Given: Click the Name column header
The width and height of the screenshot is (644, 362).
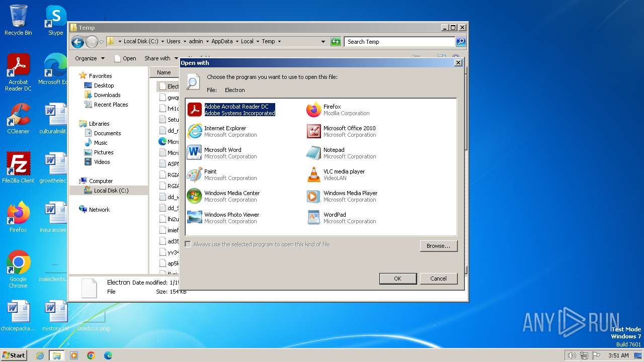Looking at the screenshot, I should click(x=164, y=72).
